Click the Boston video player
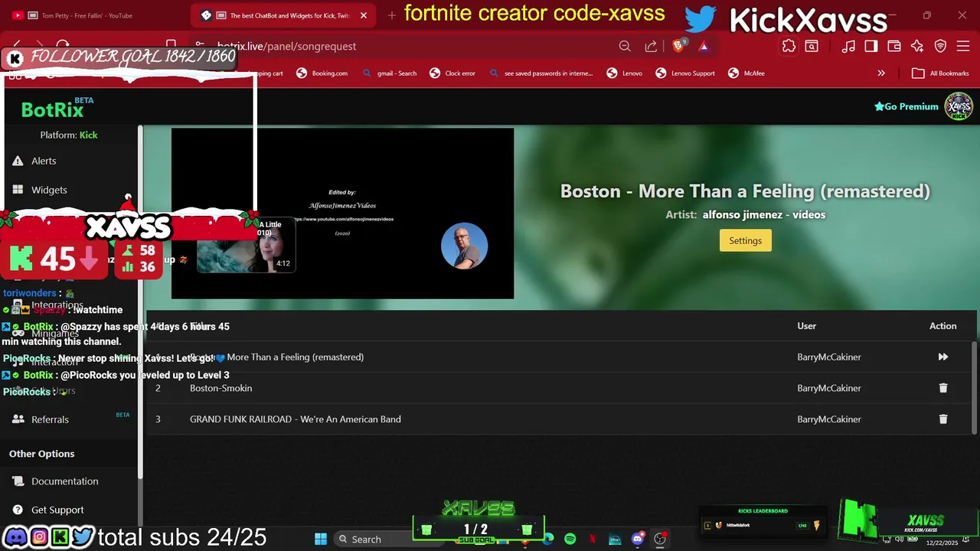 tap(342, 214)
